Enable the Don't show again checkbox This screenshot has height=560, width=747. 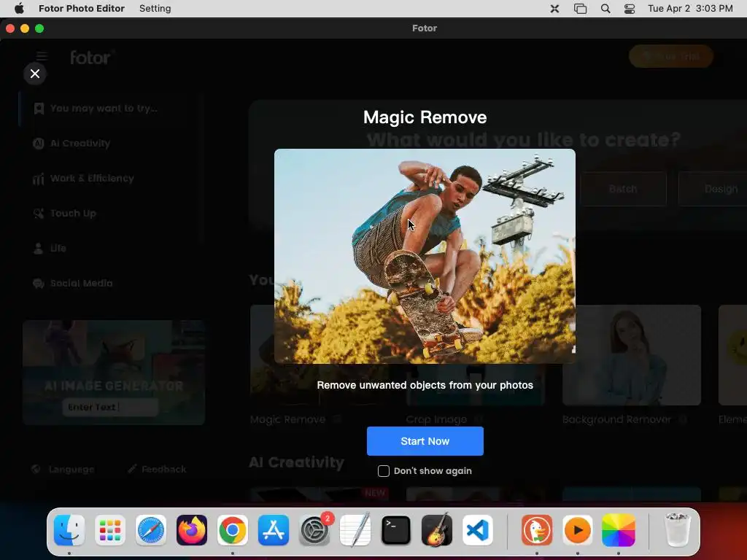pos(384,471)
